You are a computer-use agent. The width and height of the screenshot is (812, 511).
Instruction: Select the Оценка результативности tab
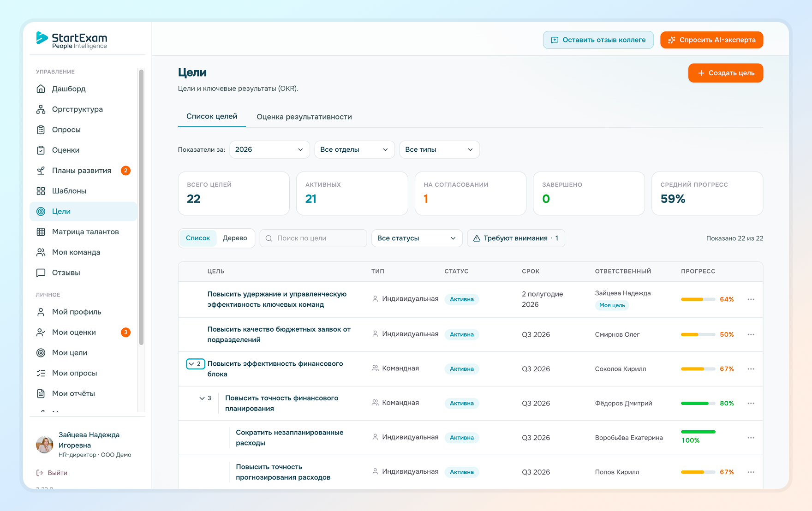304,117
